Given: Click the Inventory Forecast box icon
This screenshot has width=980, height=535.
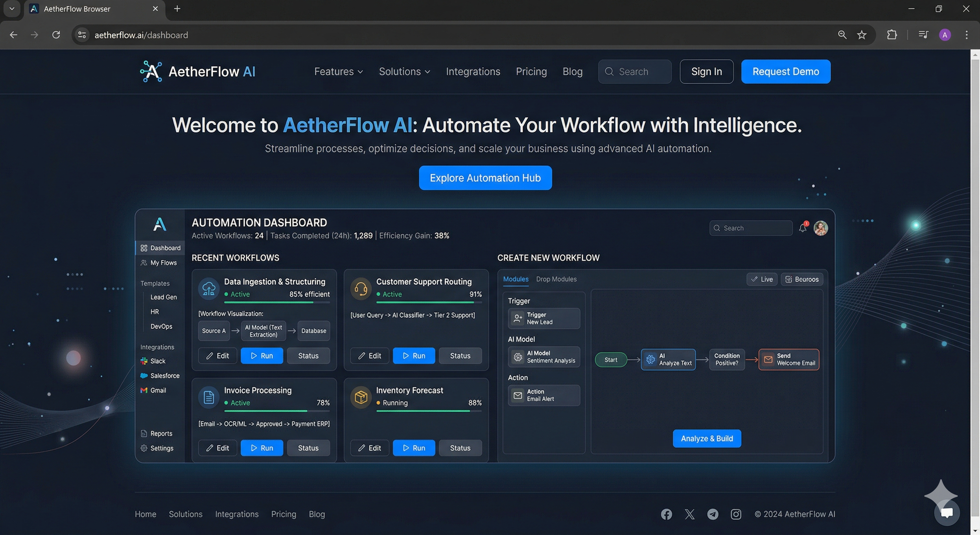Looking at the screenshot, I should tap(361, 397).
